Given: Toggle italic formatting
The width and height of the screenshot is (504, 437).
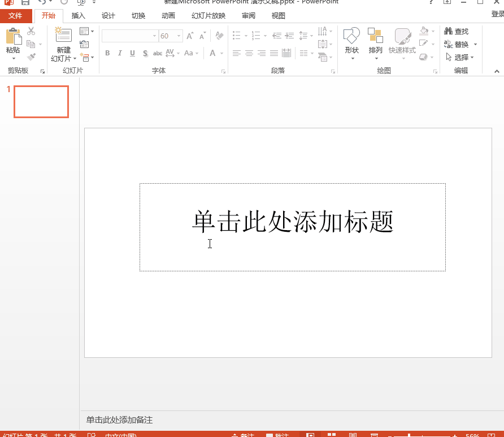Looking at the screenshot, I should pyautogui.click(x=119, y=53).
